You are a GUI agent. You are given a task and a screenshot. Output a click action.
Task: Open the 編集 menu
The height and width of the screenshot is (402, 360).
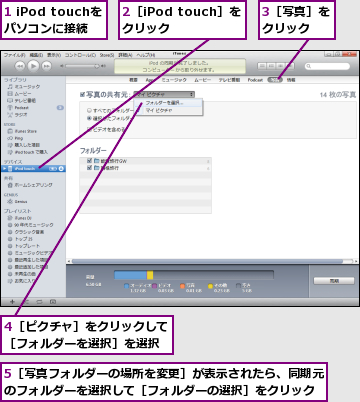pos(36,55)
